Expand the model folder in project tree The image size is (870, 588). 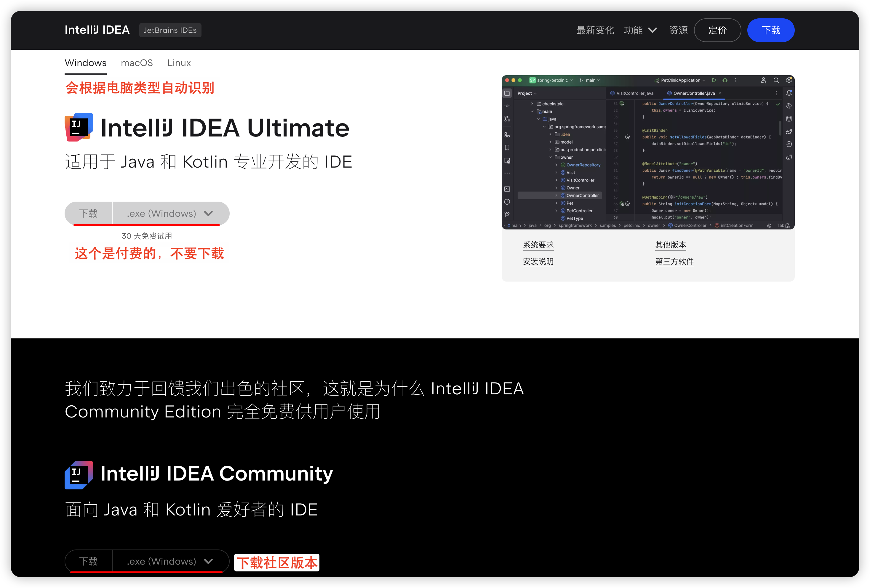tap(550, 142)
